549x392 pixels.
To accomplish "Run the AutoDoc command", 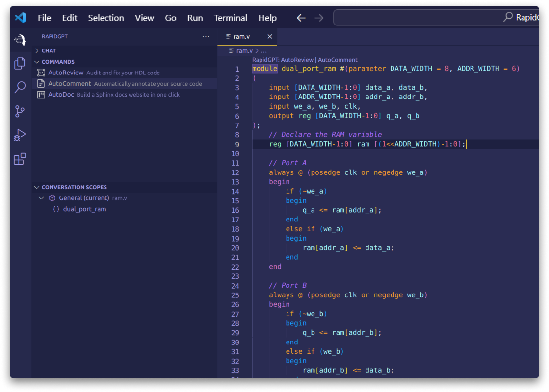I will tap(125, 95).
